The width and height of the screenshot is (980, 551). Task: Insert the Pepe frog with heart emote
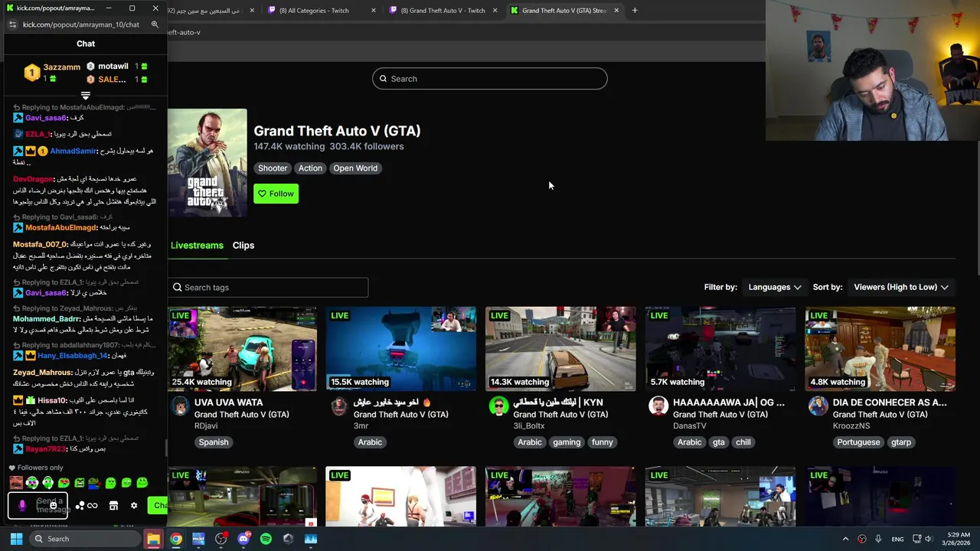pyautogui.click(x=95, y=483)
